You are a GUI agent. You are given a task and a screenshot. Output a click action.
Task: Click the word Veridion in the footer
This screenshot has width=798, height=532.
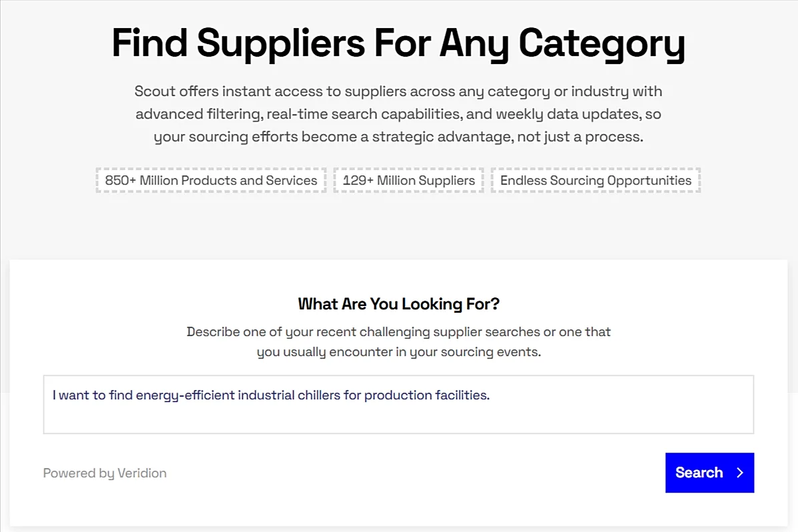(142, 473)
